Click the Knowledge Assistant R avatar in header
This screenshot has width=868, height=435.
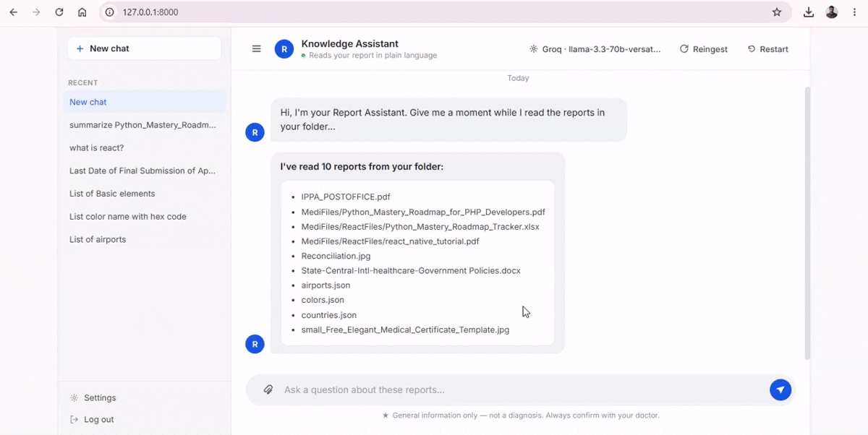284,49
